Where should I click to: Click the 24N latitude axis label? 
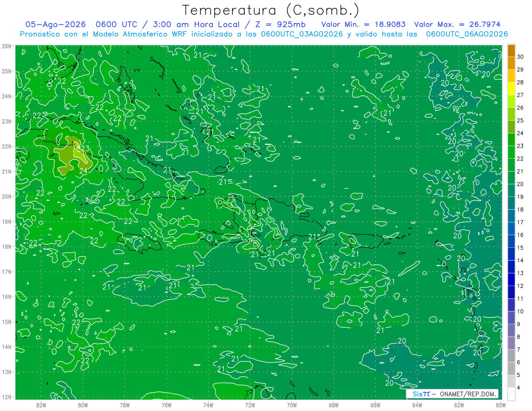pyautogui.click(x=7, y=96)
